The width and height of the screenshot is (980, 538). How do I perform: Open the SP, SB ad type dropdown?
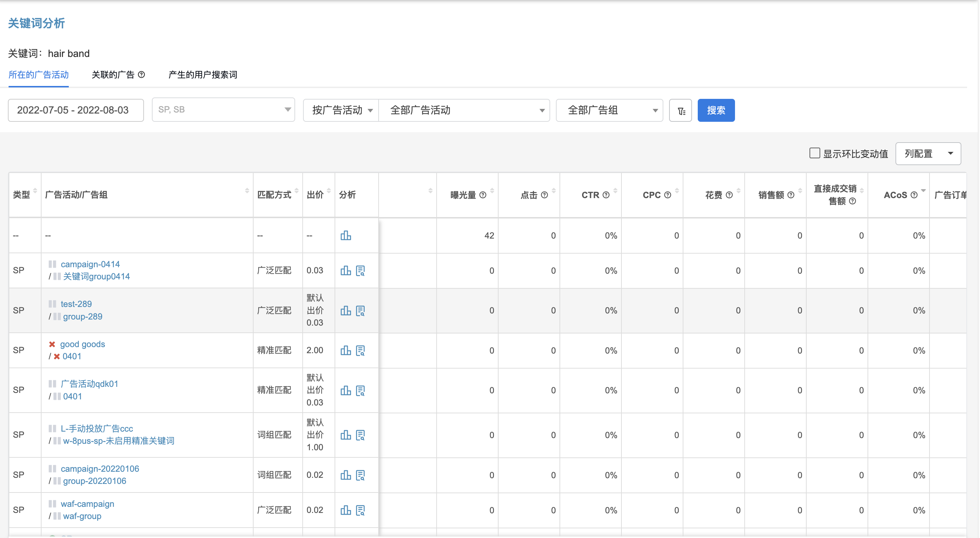point(223,110)
